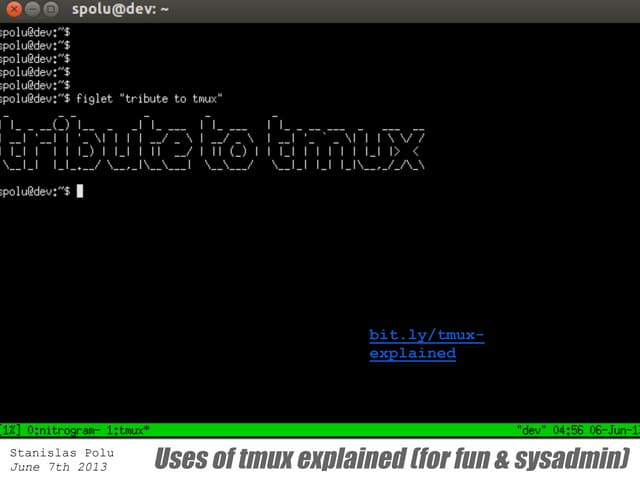640x480 pixels.
Task: Click the ASCII art tribute to tmux banner
Action: [x=213, y=147]
